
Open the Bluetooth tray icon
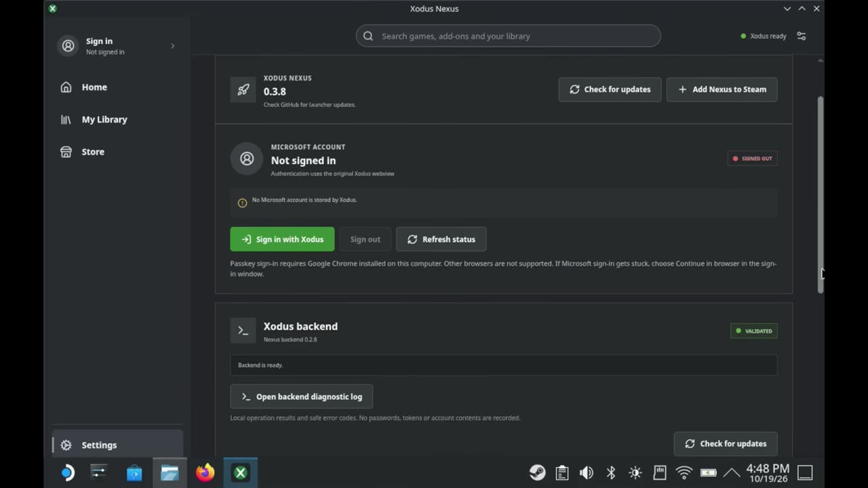coord(610,472)
